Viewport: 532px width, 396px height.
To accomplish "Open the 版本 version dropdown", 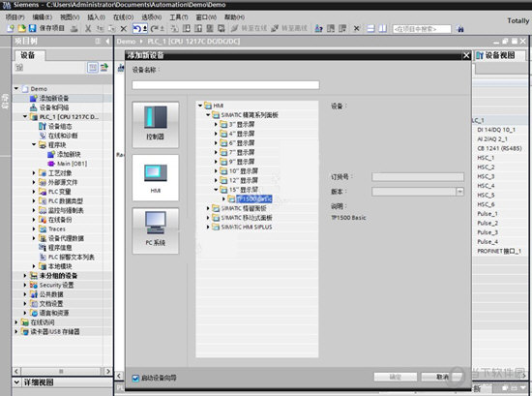I will tap(459, 192).
